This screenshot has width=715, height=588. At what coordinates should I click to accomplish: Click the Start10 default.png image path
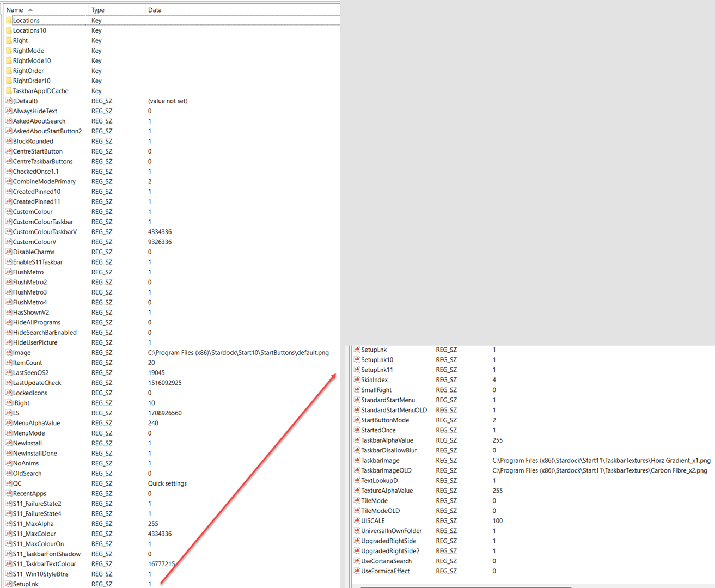click(x=239, y=353)
